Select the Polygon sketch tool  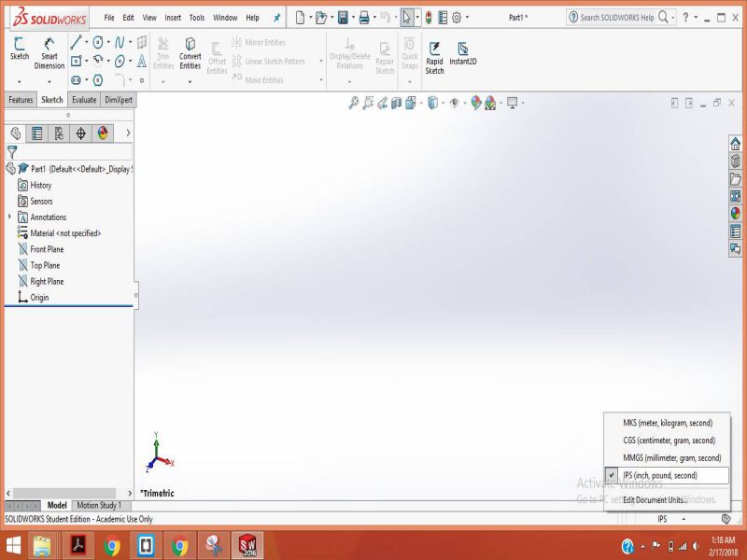tap(98, 80)
